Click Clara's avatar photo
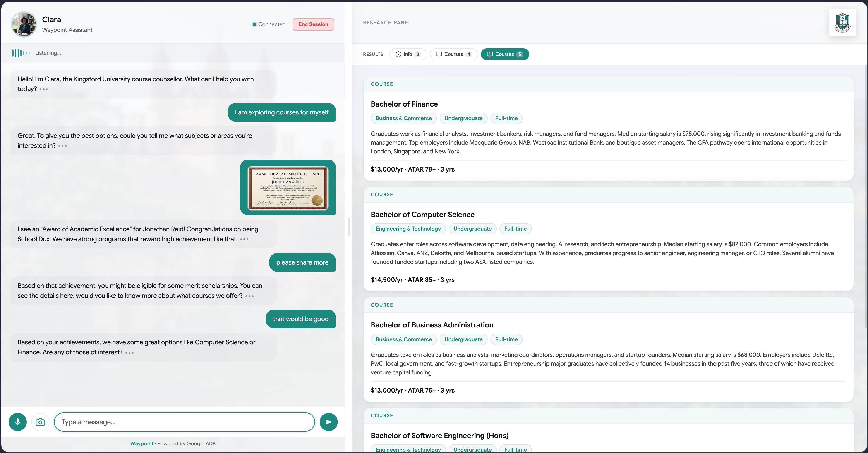Image resolution: width=868 pixels, height=453 pixels. click(24, 24)
